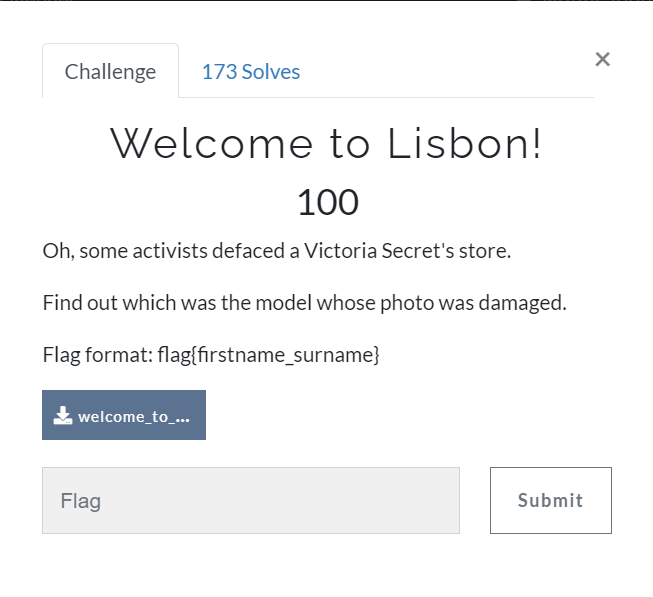Close the challenge dialog with the X
Screen dimensions: 653x597
[x=602, y=59]
